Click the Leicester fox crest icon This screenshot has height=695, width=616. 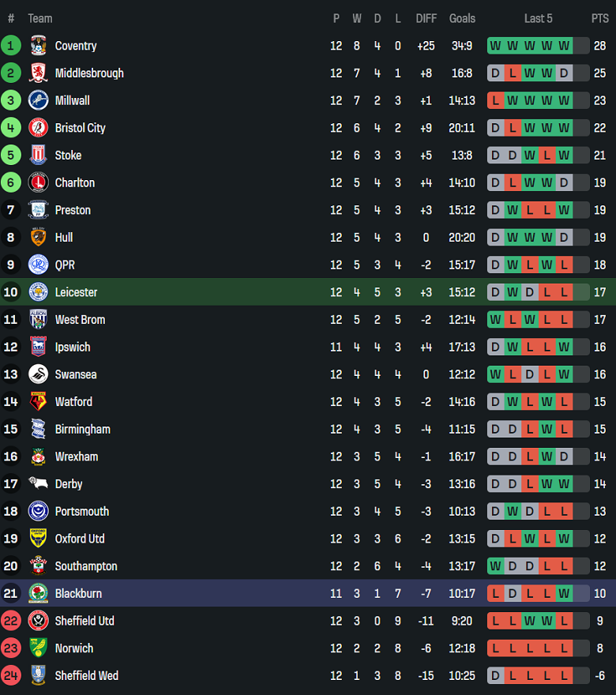coord(38,292)
